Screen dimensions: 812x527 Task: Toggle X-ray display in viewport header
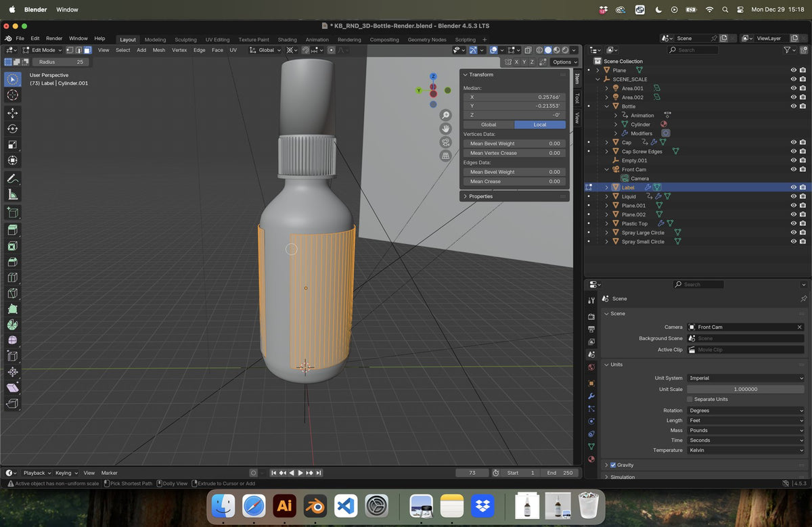click(528, 50)
